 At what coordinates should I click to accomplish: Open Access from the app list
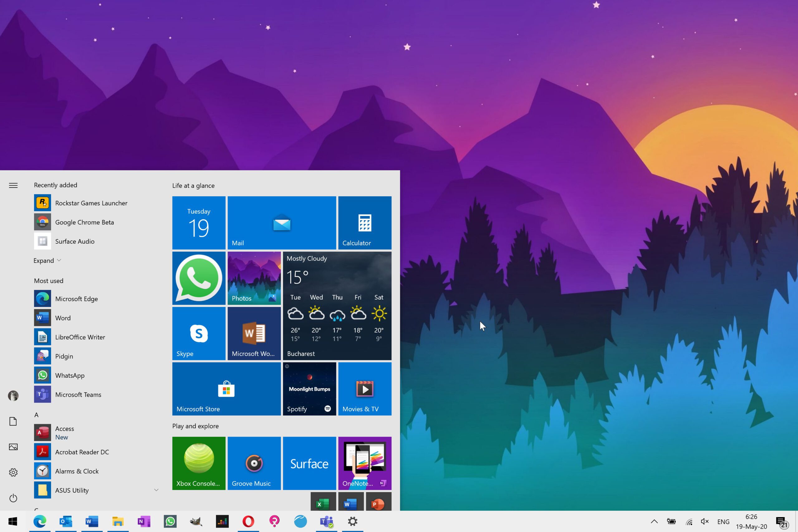point(96,433)
